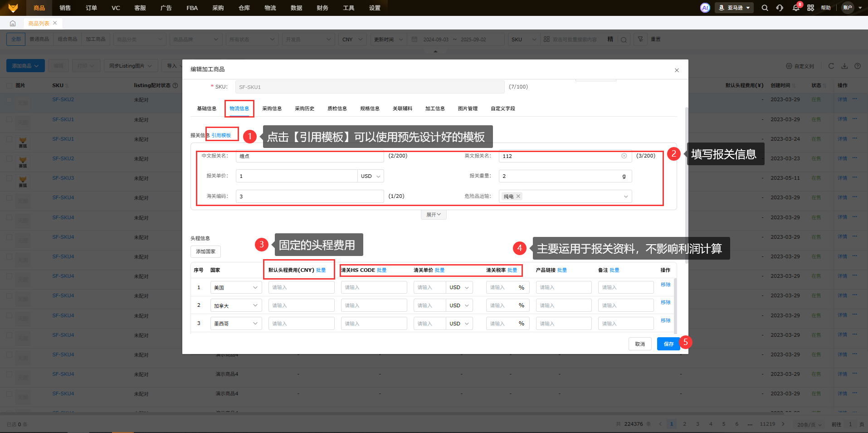Toggle the select-all checkbox in table header
This screenshot has width=868, height=433.
tap(10, 85)
